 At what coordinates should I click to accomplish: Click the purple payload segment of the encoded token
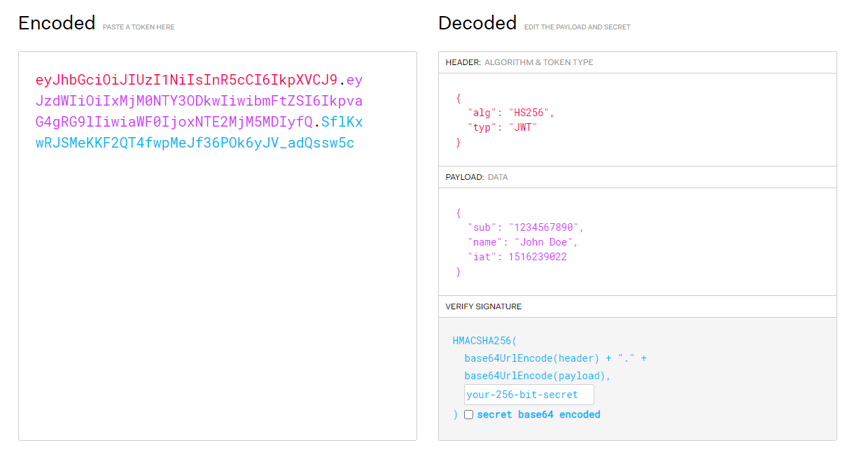(199, 101)
